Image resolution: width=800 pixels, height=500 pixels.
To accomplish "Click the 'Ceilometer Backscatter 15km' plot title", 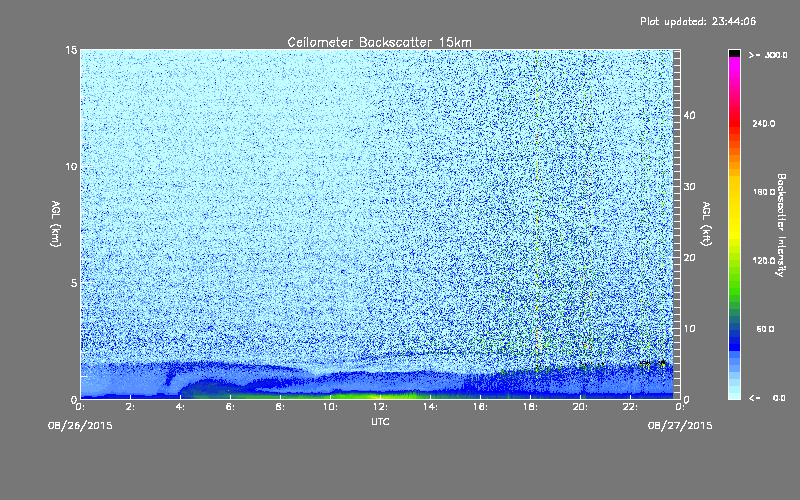I will click(x=379, y=42).
